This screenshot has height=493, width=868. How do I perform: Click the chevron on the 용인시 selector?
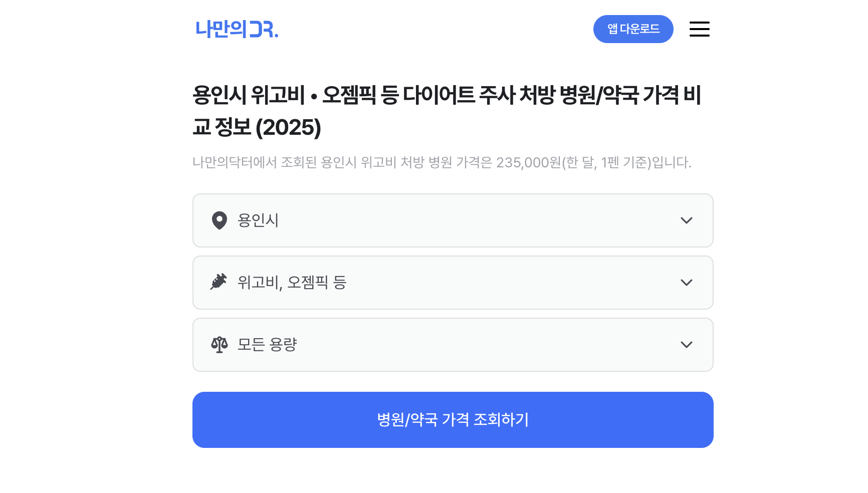[x=687, y=220]
